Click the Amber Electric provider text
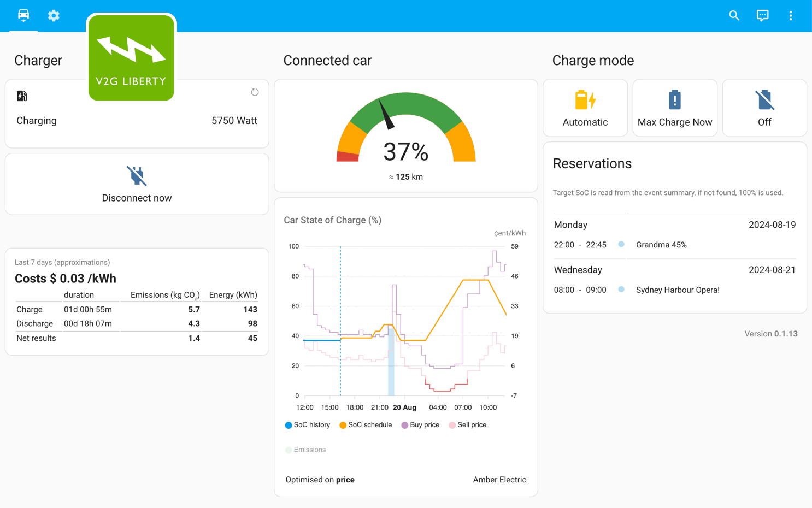 pyautogui.click(x=499, y=480)
